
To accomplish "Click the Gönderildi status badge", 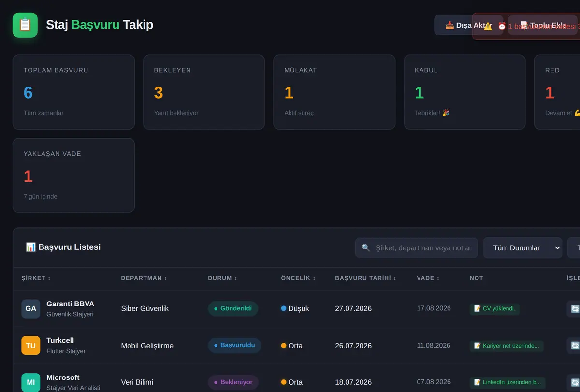I will (233, 309).
